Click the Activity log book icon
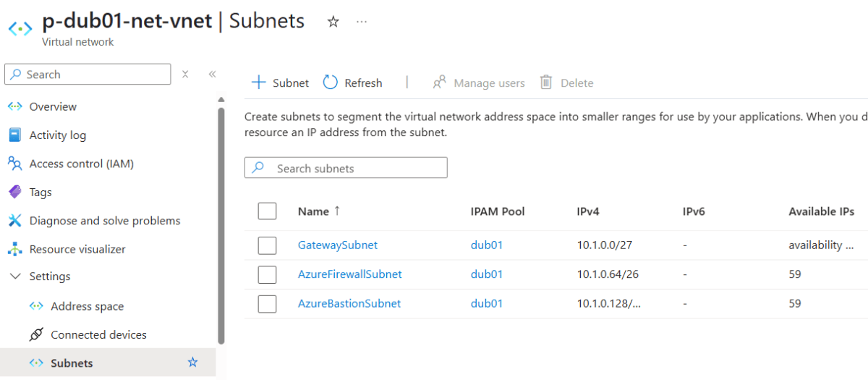 (14, 135)
